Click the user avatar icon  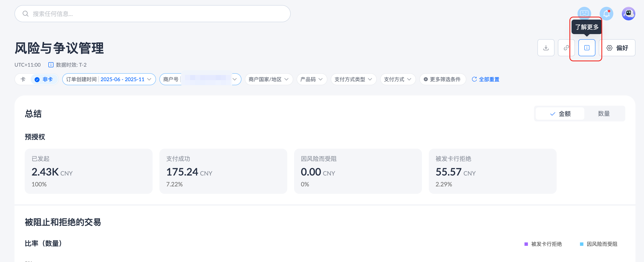[x=628, y=14]
